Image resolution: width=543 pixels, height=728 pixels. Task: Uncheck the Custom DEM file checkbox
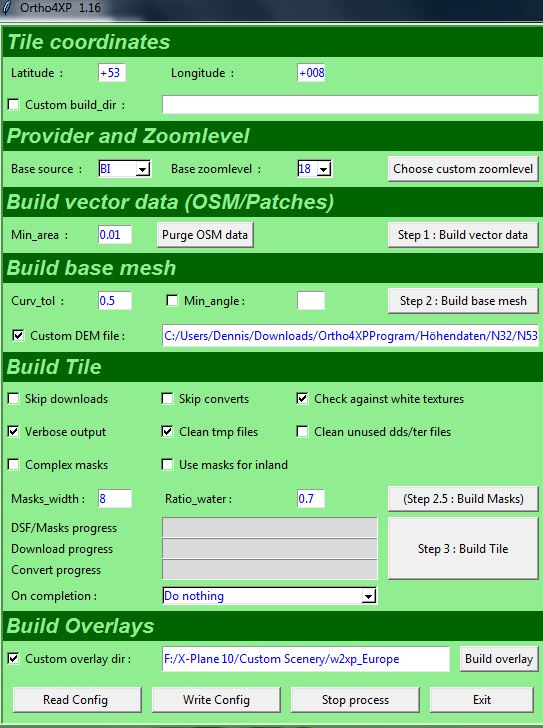18,335
